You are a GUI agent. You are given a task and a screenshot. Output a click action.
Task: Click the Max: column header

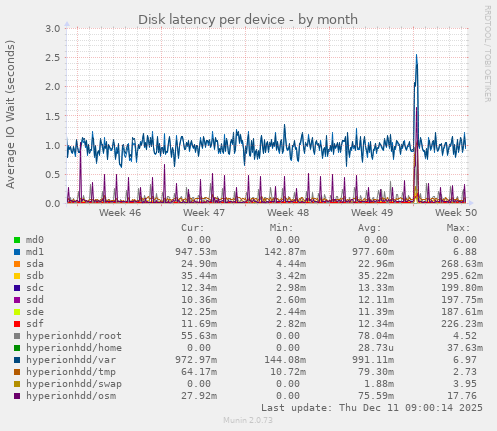(458, 228)
